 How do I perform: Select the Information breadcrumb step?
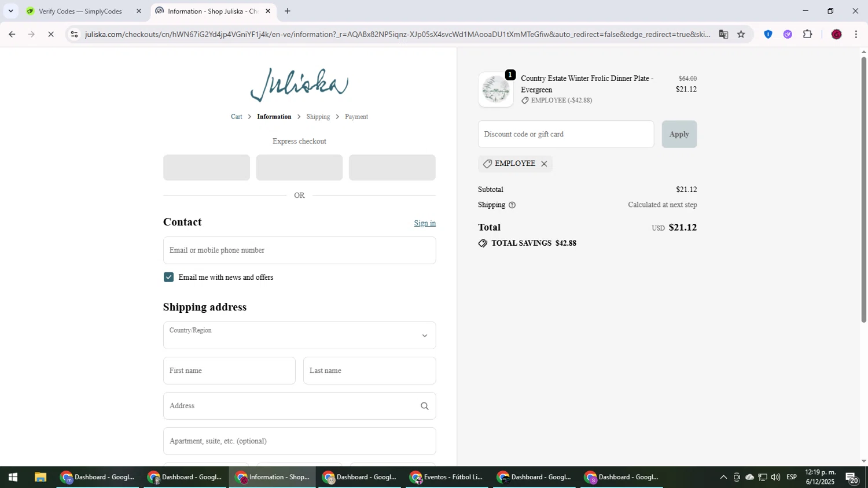(x=274, y=117)
